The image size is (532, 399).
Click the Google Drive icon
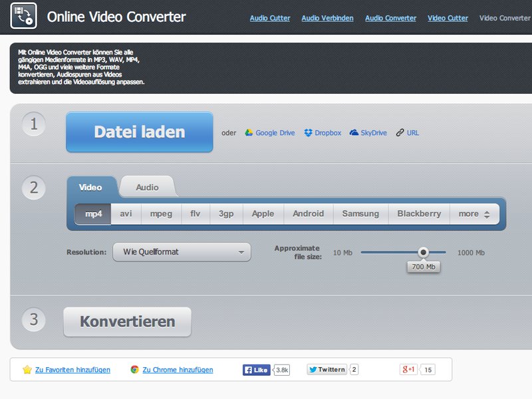point(249,132)
